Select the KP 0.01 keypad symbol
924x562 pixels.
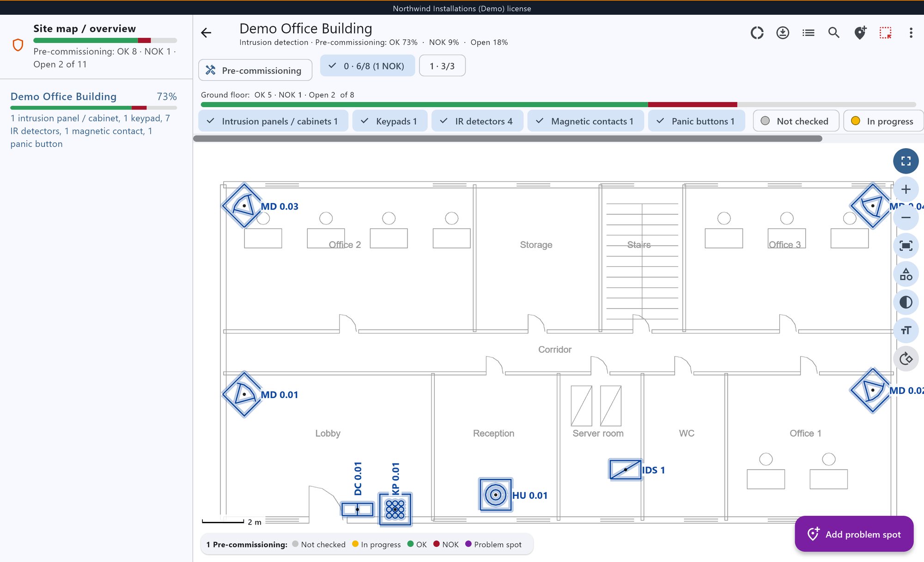pyautogui.click(x=395, y=509)
